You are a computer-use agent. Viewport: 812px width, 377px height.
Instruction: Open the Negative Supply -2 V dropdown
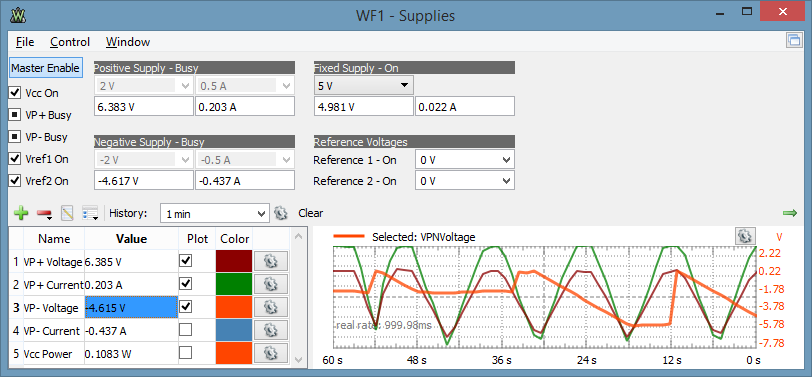tap(143, 160)
